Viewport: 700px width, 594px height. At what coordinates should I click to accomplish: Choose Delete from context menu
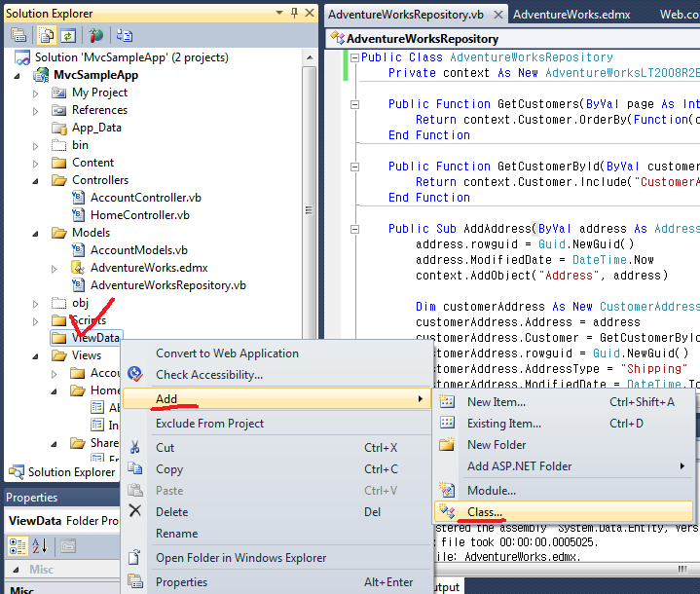click(276, 512)
